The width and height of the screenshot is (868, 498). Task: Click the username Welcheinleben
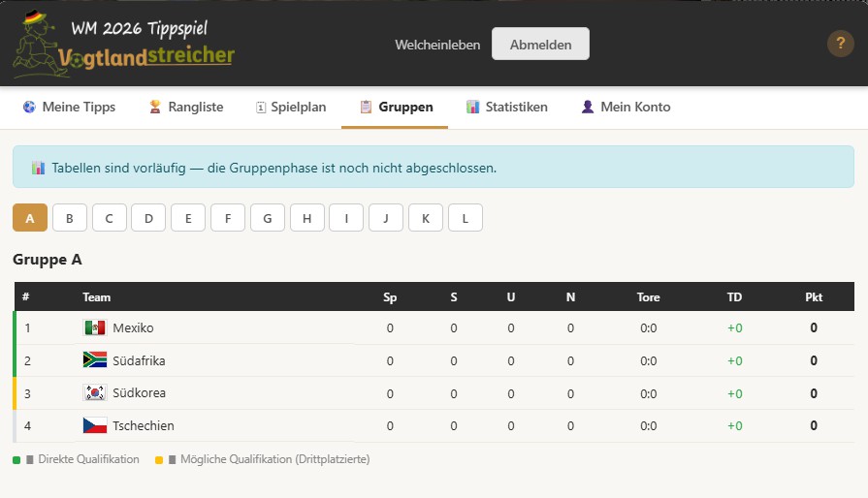coord(437,45)
